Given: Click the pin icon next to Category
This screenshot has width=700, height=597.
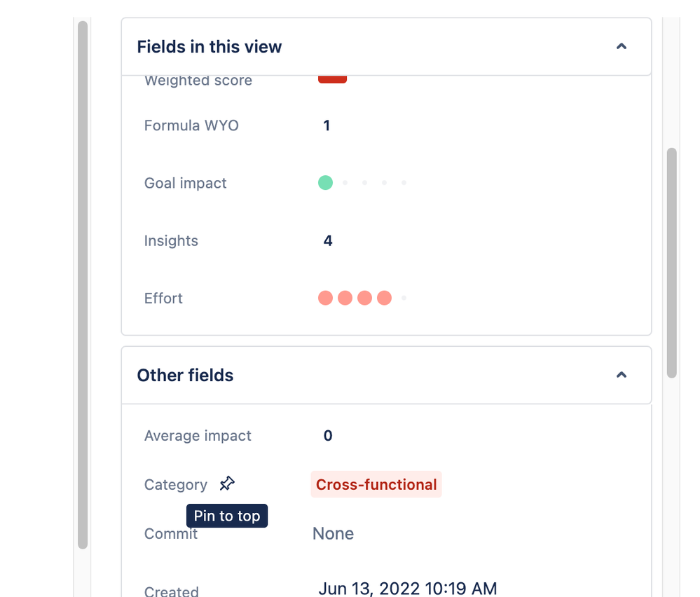Looking at the screenshot, I should point(227,484).
